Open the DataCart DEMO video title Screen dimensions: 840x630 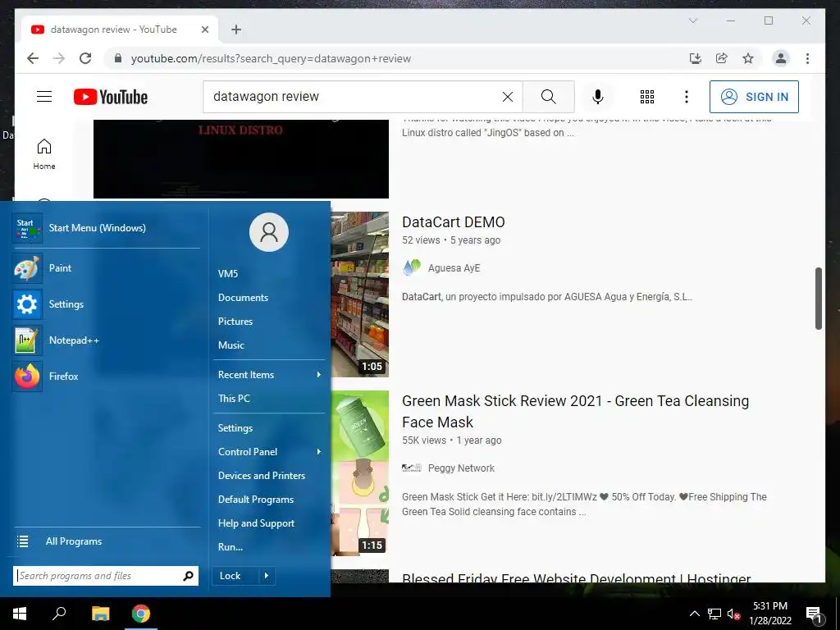pos(453,222)
